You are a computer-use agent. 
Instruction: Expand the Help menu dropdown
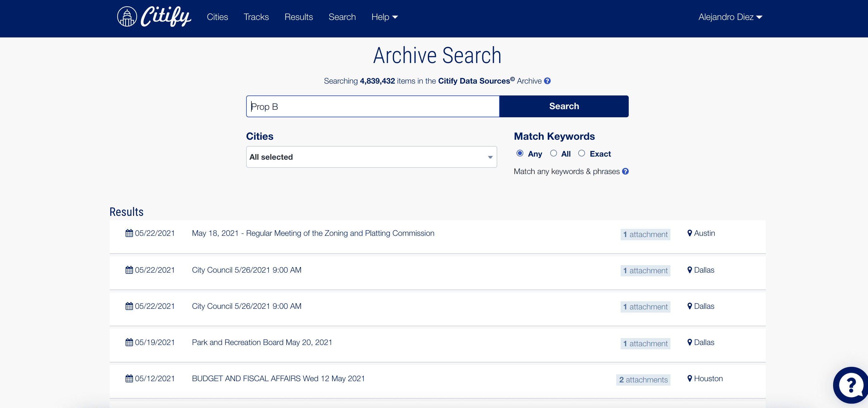(x=384, y=17)
